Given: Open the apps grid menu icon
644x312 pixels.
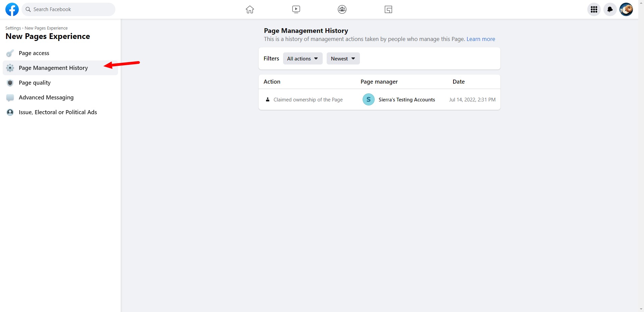Looking at the screenshot, I should tap(594, 9).
